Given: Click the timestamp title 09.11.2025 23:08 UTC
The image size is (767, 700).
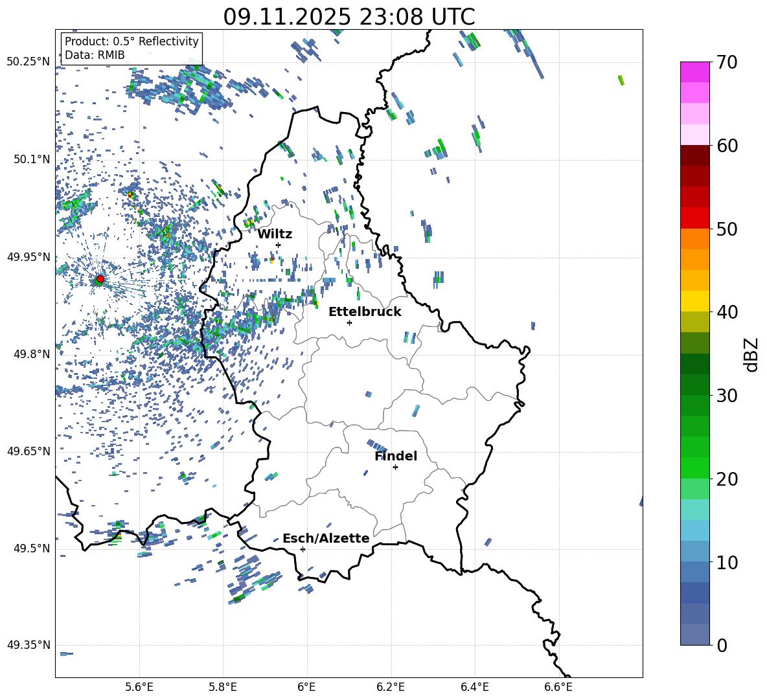Looking at the screenshot, I should tap(349, 17).
